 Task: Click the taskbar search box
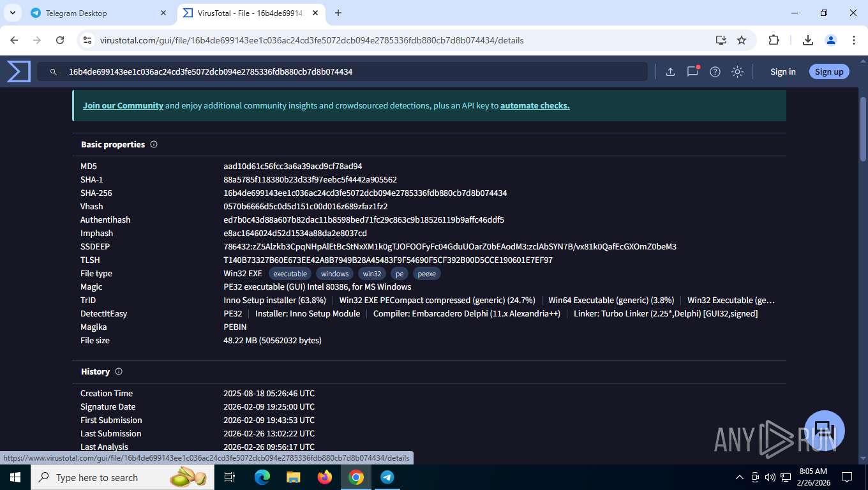123,477
